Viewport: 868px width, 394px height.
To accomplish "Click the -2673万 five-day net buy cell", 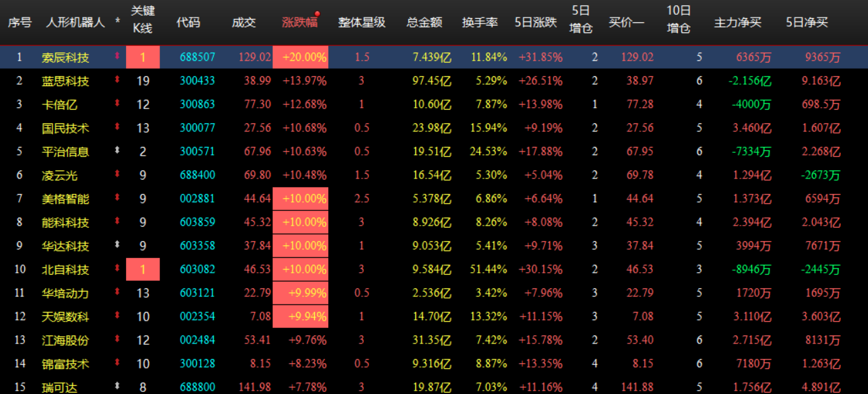I will click(821, 175).
